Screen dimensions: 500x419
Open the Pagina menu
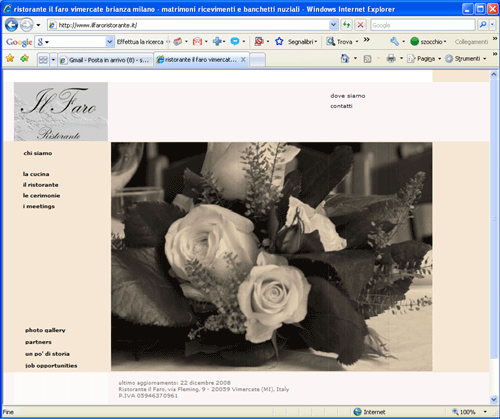pyautogui.click(x=424, y=59)
